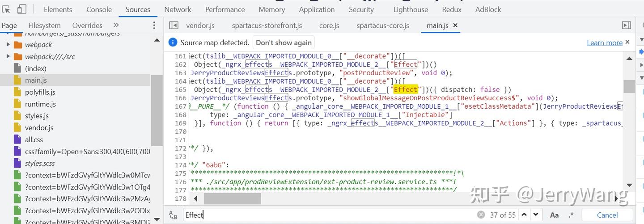This screenshot has width=644, height=224.
Task: Click the webpack folder icon
Action: [x=18, y=45]
